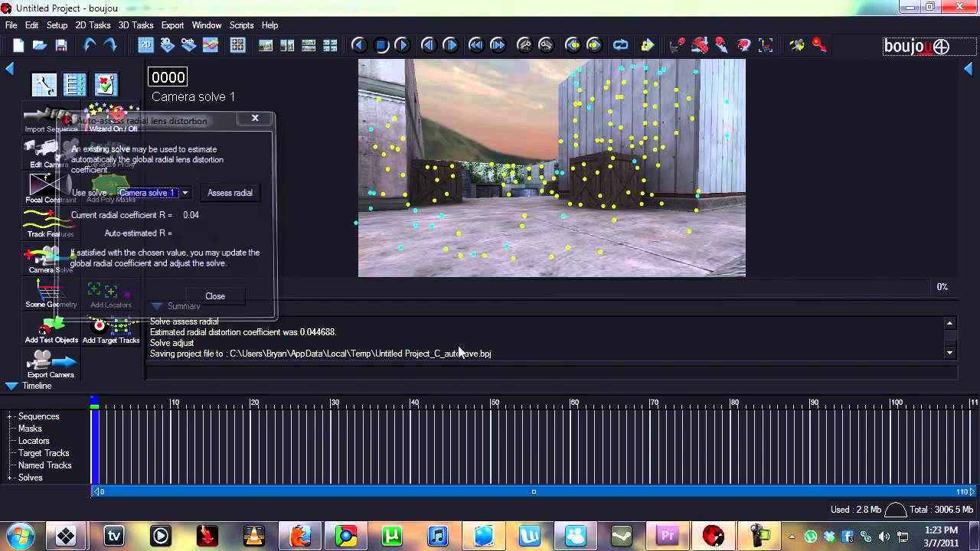Stop playback
The height and width of the screenshot is (551, 980).
coord(381,46)
